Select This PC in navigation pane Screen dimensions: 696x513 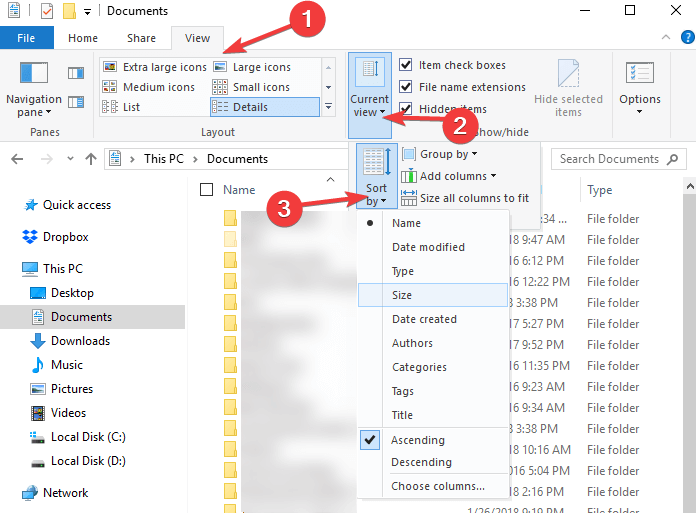coord(53,268)
